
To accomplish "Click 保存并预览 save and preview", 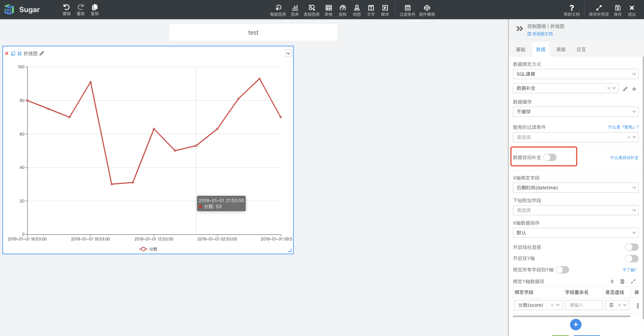I will pyautogui.click(x=599, y=10).
